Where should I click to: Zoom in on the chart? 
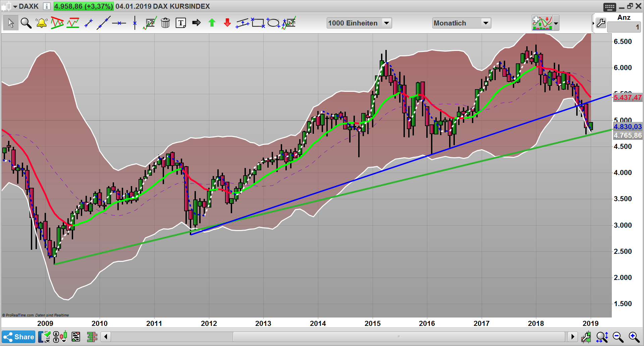pyautogui.click(x=634, y=337)
